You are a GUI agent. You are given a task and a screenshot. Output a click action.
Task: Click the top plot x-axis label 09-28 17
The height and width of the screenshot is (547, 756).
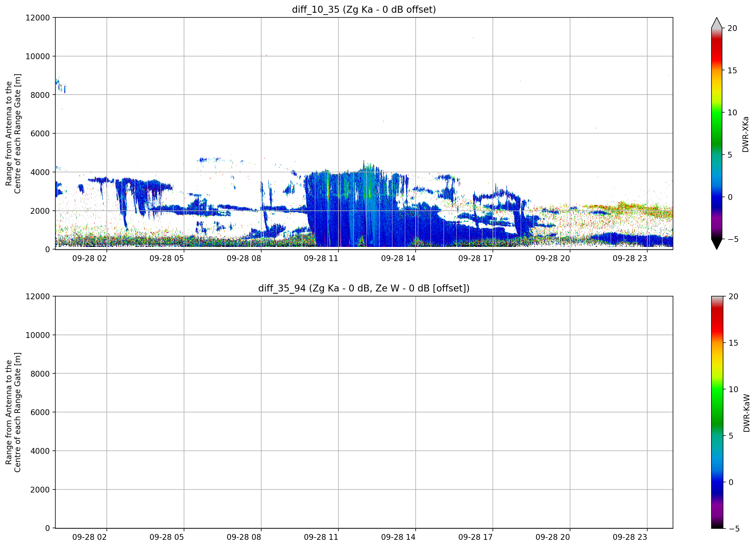click(x=475, y=258)
